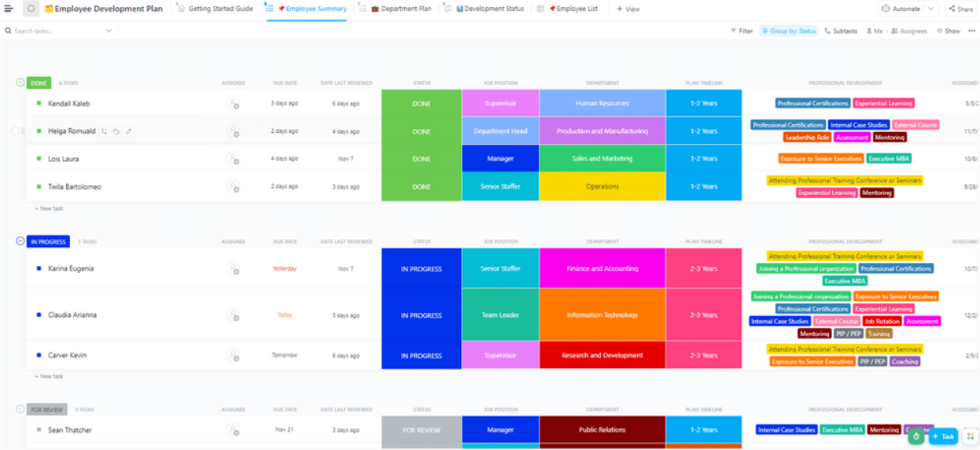
Task: Click rename pencil icon beside Helga Romuald
Action: pyautogui.click(x=129, y=131)
